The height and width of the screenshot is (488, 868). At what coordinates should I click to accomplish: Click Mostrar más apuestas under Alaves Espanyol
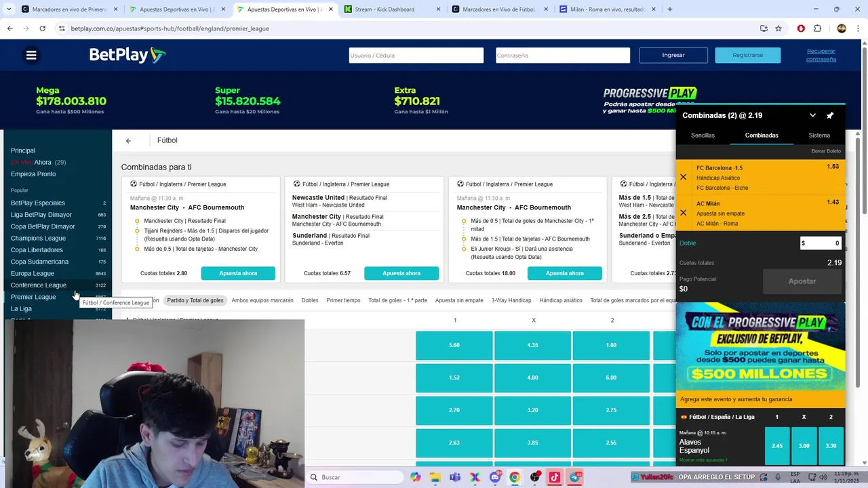703,460
